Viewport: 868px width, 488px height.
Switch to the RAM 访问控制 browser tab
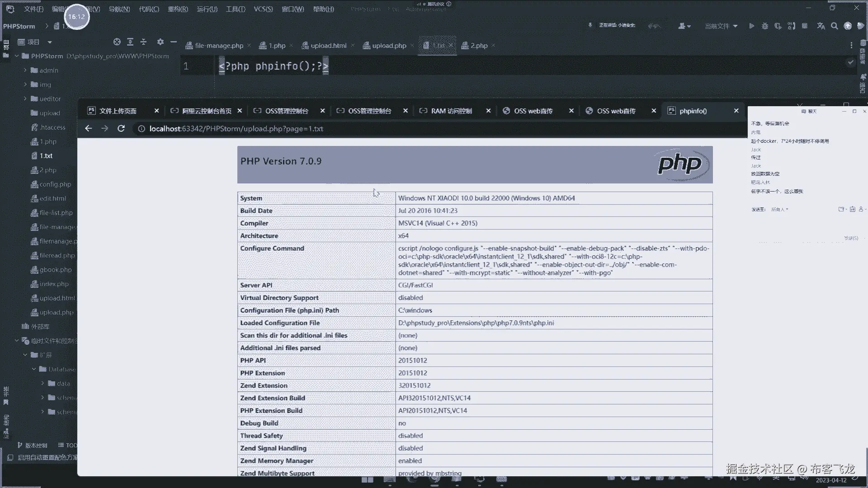pos(451,111)
